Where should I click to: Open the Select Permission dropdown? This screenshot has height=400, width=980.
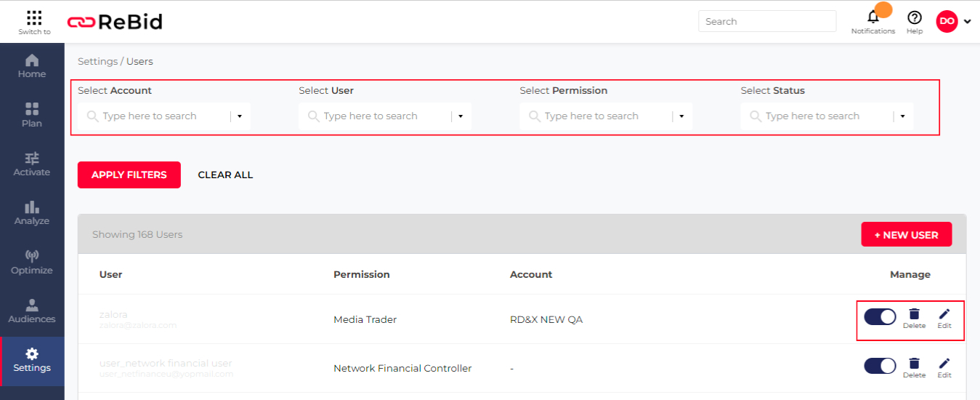click(x=681, y=116)
